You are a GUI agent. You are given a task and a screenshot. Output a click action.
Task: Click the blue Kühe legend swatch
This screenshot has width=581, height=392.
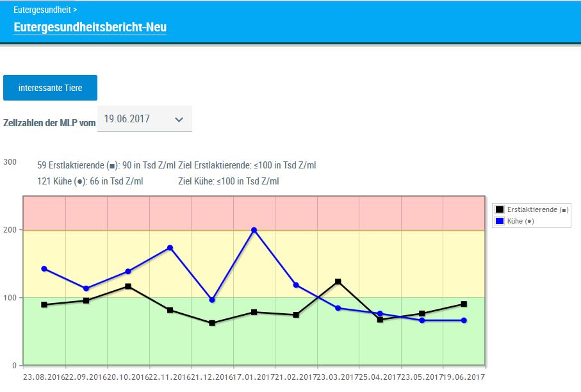click(500, 221)
